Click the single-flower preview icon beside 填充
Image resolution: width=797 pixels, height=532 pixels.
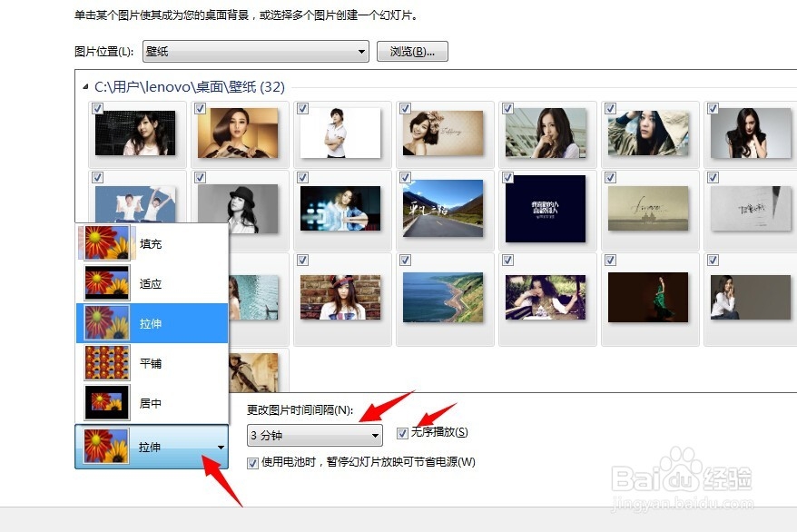[x=106, y=242]
